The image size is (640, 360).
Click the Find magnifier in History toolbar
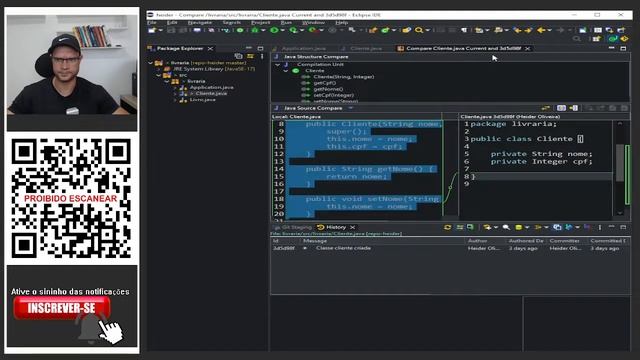506,227
